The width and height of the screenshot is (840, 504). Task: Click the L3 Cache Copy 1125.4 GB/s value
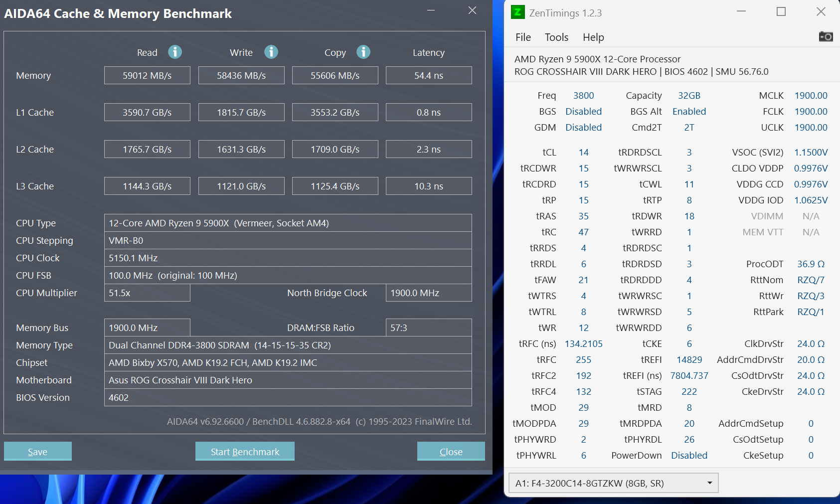[335, 186]
